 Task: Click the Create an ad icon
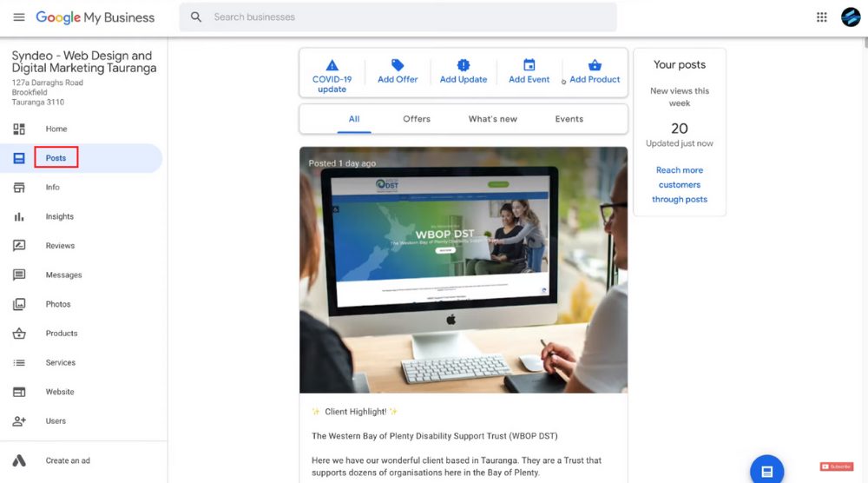(19, 460)
